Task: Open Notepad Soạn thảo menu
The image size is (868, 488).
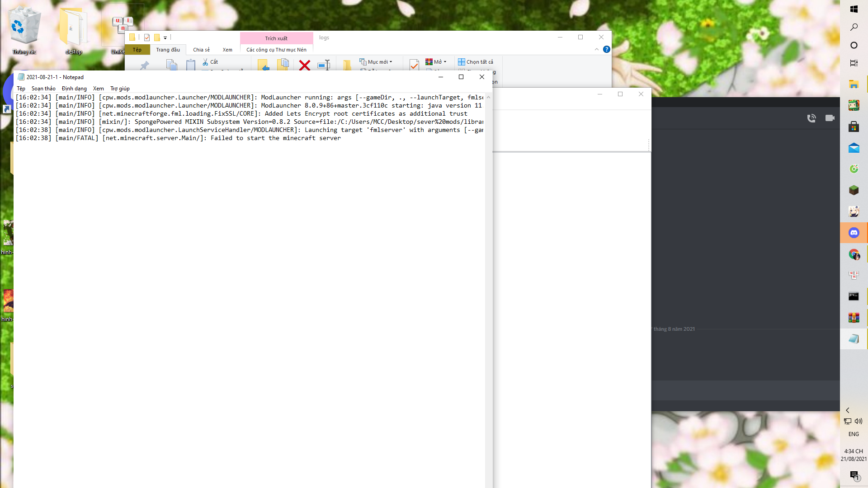Action: tap(43, 89)
